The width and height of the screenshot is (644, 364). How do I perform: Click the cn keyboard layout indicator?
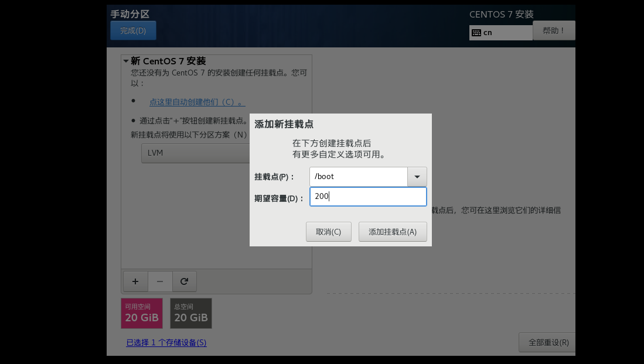[x=500, y=33]
